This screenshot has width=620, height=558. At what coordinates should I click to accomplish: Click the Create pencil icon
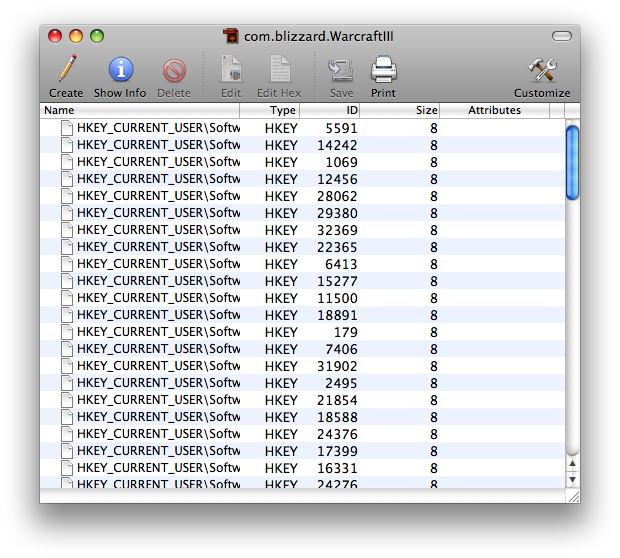[x=67, y=70]
